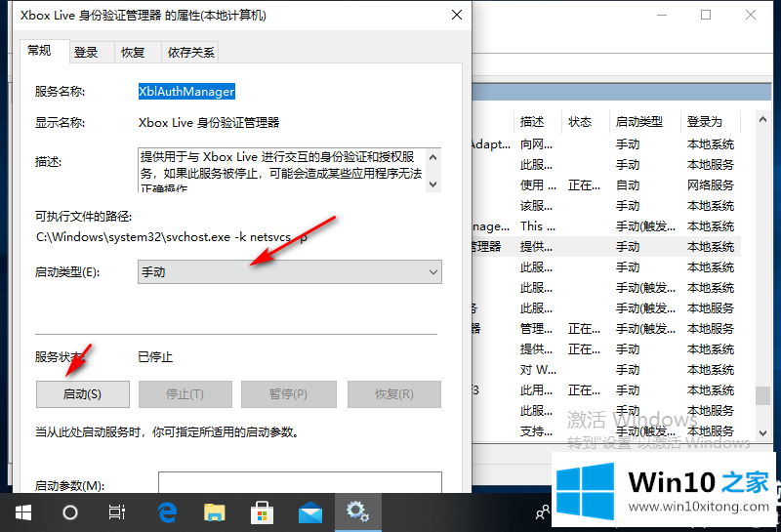The width and height of the screenshot is (781, 532).
Task: Click the Cortana circle icon
Action: (x=70, y=512)
